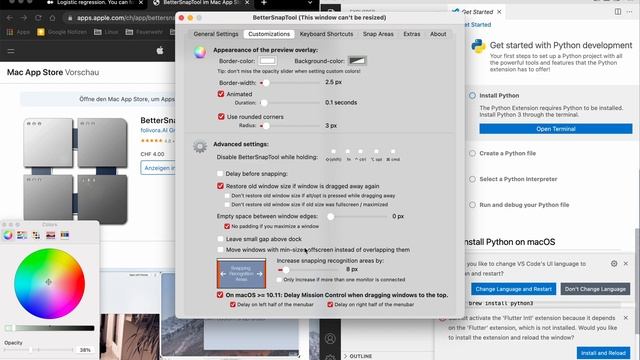Open the Apple Store hamburger menu

click(x=11, y=51)
